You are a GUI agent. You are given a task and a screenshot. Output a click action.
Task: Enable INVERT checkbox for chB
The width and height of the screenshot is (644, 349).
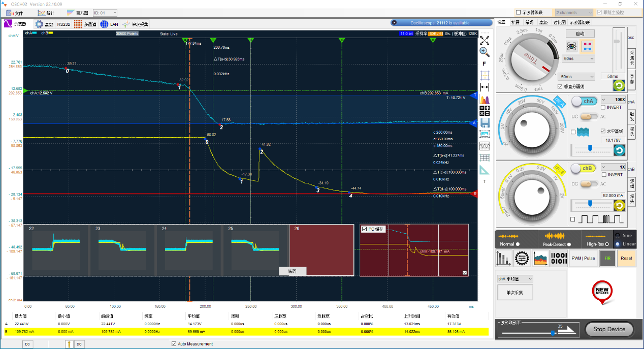[603, 175]
